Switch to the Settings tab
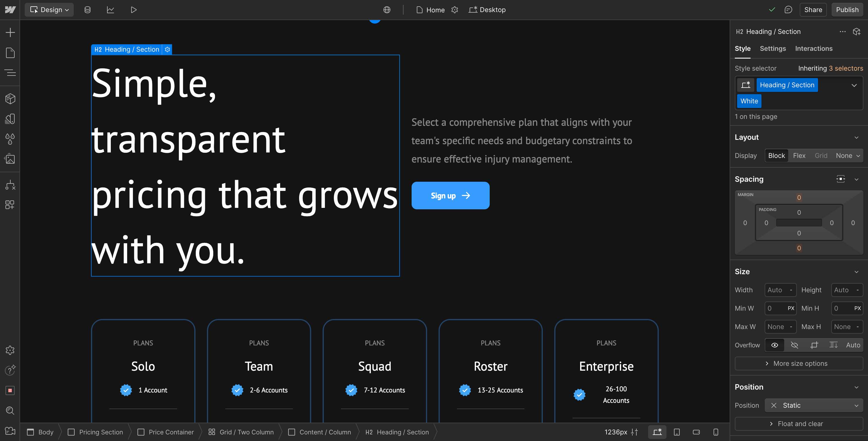The height and width of the screenshot is (441, 868). [x=772, y=49]
